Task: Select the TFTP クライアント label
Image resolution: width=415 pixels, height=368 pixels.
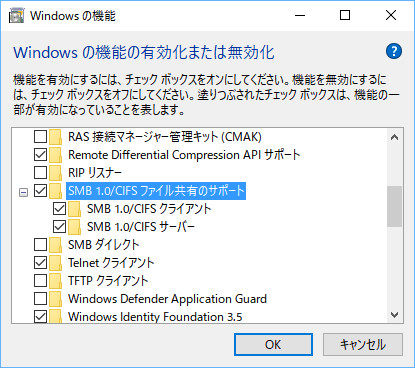Action: [108, 281]
